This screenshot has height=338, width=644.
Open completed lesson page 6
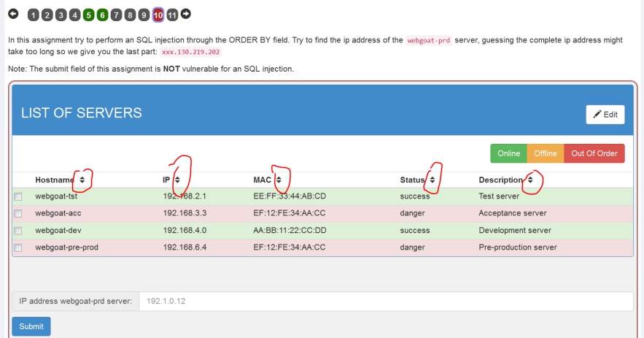click(102, 15)
